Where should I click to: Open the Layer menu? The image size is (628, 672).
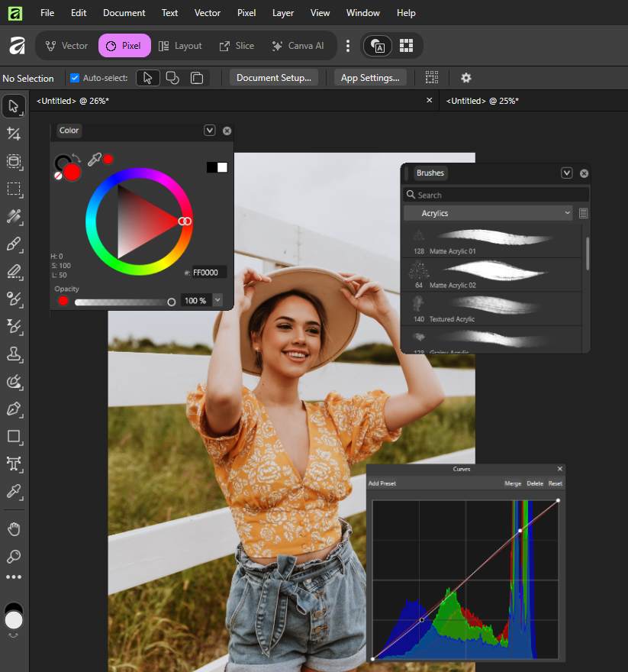point(283,13)
